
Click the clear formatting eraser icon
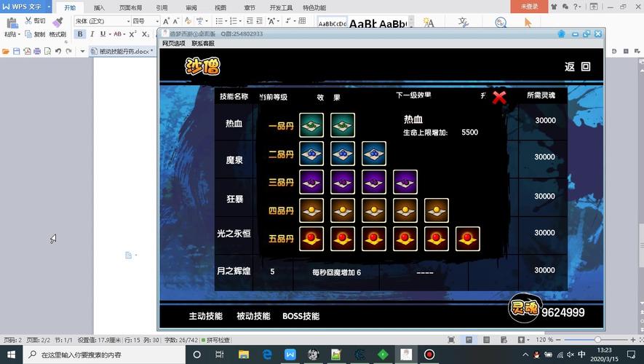188,21
